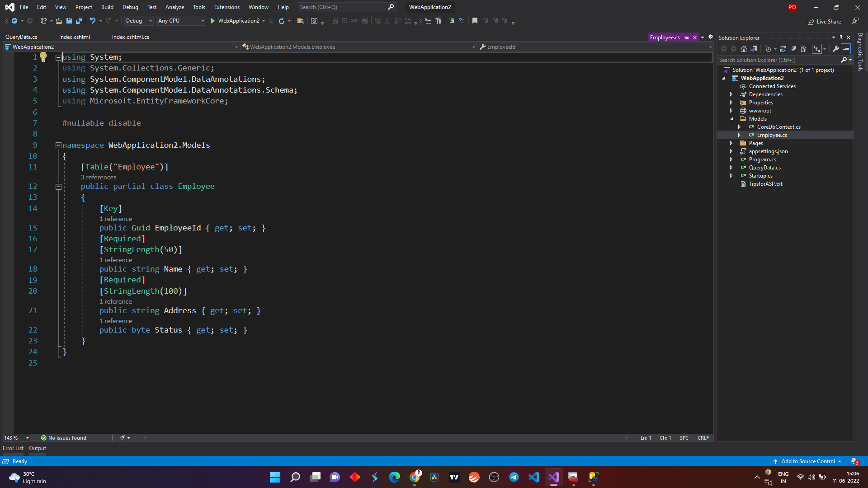Toggle auto-hide pin of Solution Explorer
Image resolution: width=868 pixels, height=488 pixels.
coord(841,38)
